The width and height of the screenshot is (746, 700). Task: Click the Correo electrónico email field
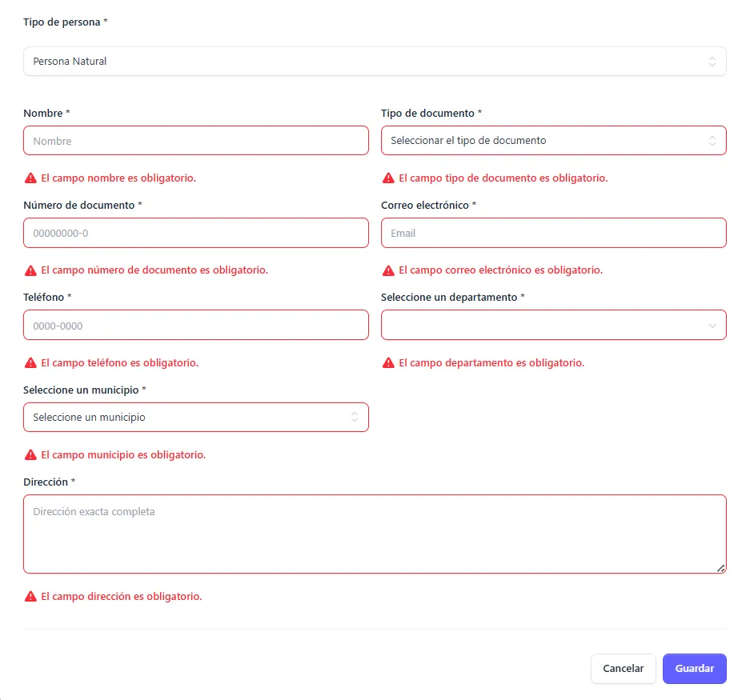(x=553, y=234)
